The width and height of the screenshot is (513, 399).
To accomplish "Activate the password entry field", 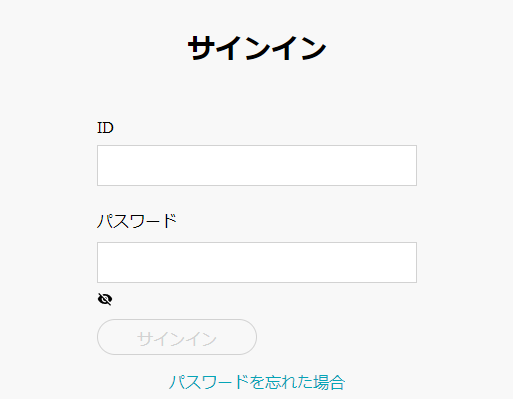I will point(257,262).
